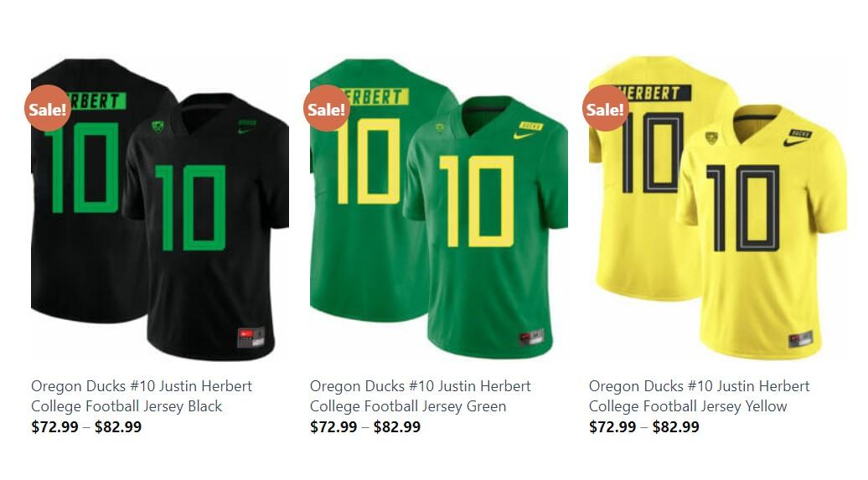Click the Nike swoosh on yellow jersey front
This screenshot has width=868, height=480.
pos(795,142)
